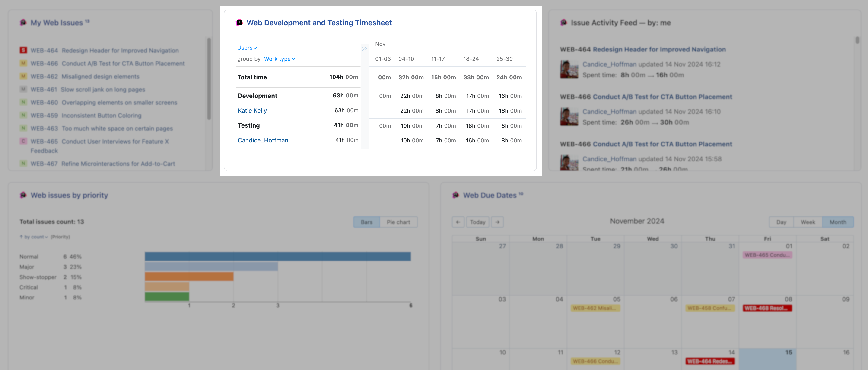Image resolution: width=868 pixels, height=370 pixels.
Task: Select the Month view tab
Action: point(838,222)
